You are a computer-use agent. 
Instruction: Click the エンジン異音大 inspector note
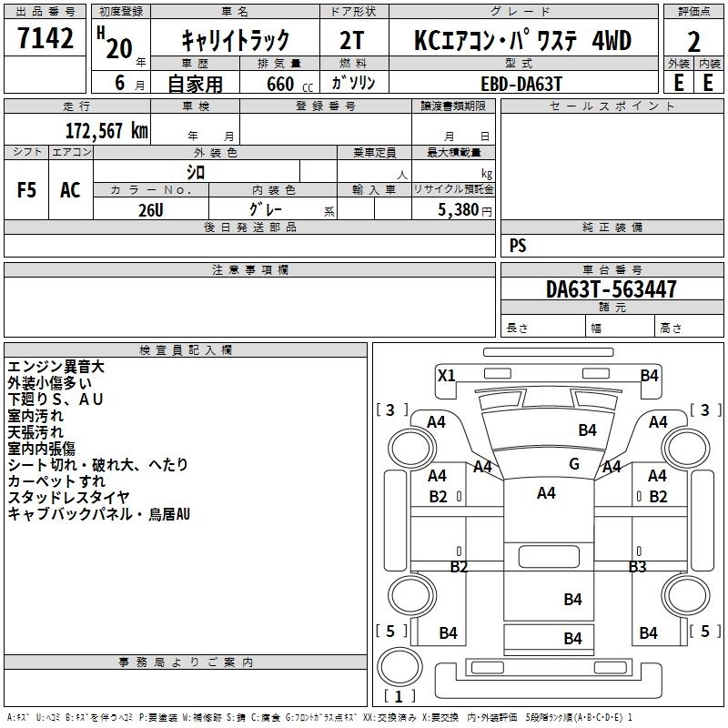(x=56, y=367)
